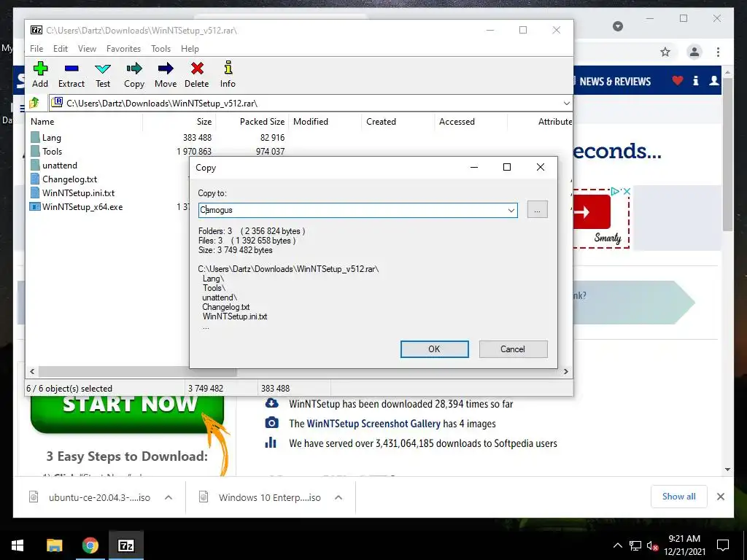Image resolution: width=747 pixels, height=560 pixels.
Task: Click NEWS & REVIEWS in Softpedia header
Action: click(x=614, y=82)
